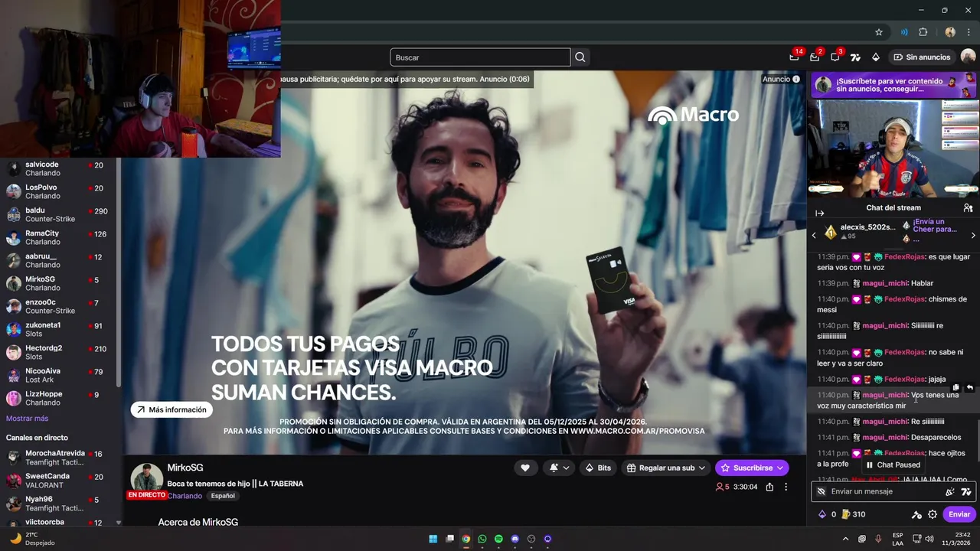980x551 pixels.
Task: Open WhatsApp from taskbar
Action: pos(482,539)
